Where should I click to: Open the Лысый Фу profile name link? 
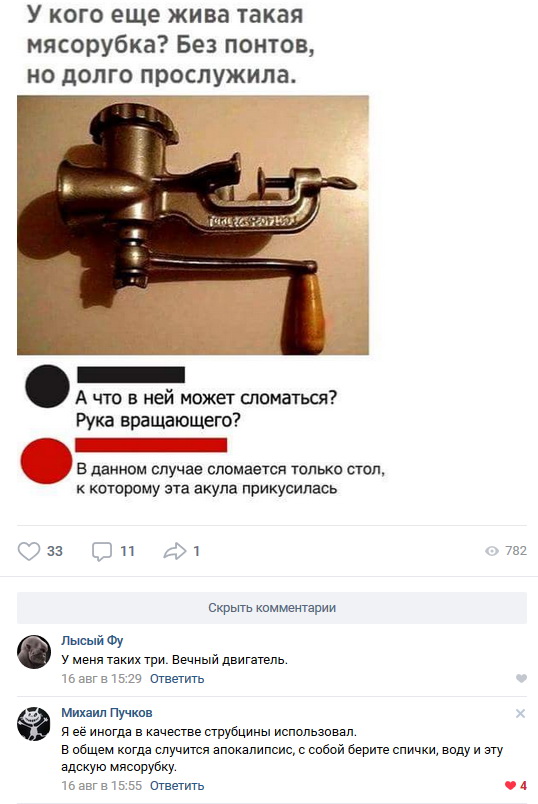pyautogui.click(x=92, y=640)
